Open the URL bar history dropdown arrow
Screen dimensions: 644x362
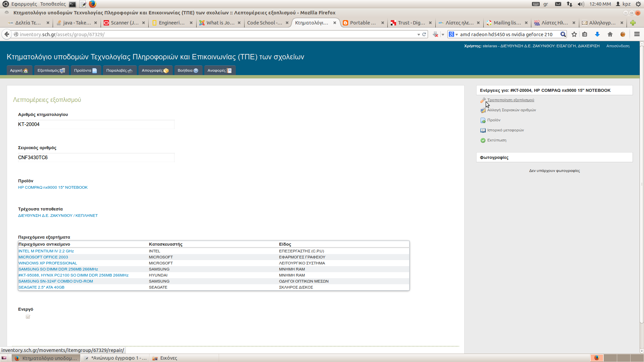[x=419, y=35]
